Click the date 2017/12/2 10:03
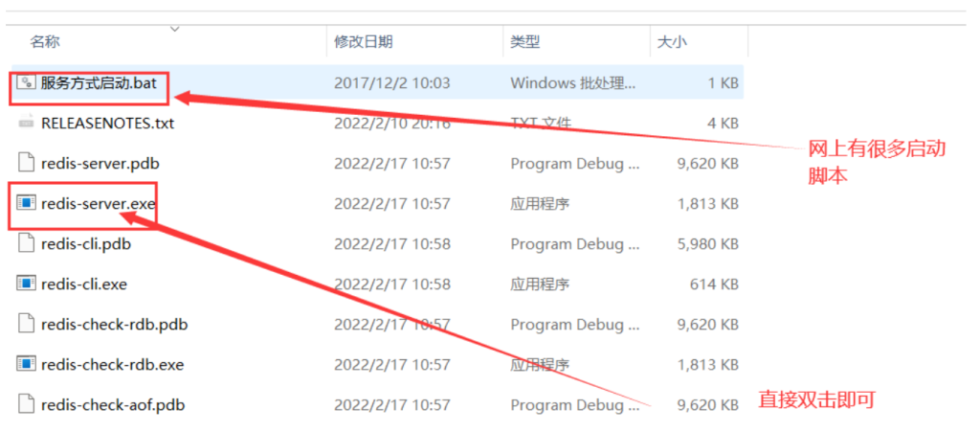This screenshot has width=980, height=432. (391, 82)
